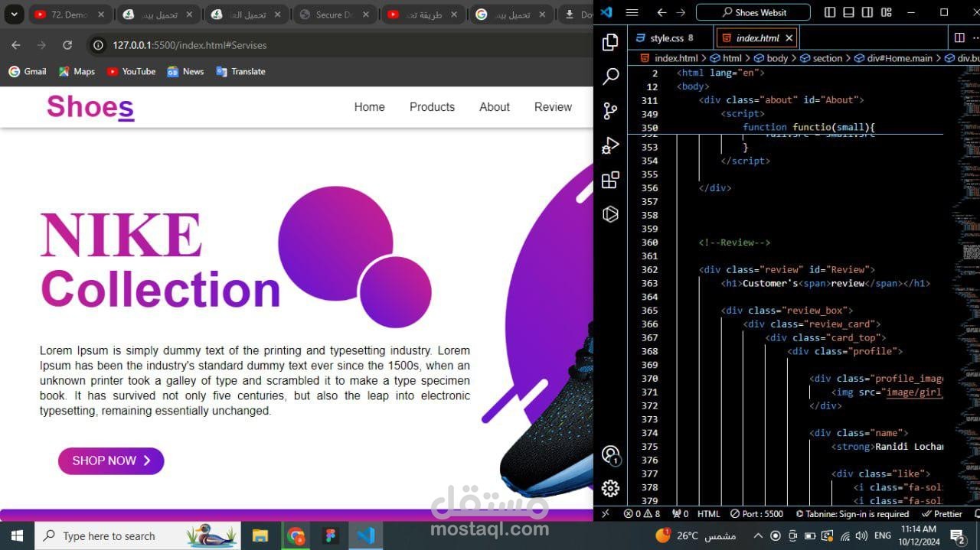Click Review in the Shoes navbar
This screenshot has height=550, width=980.
[553, 107]
